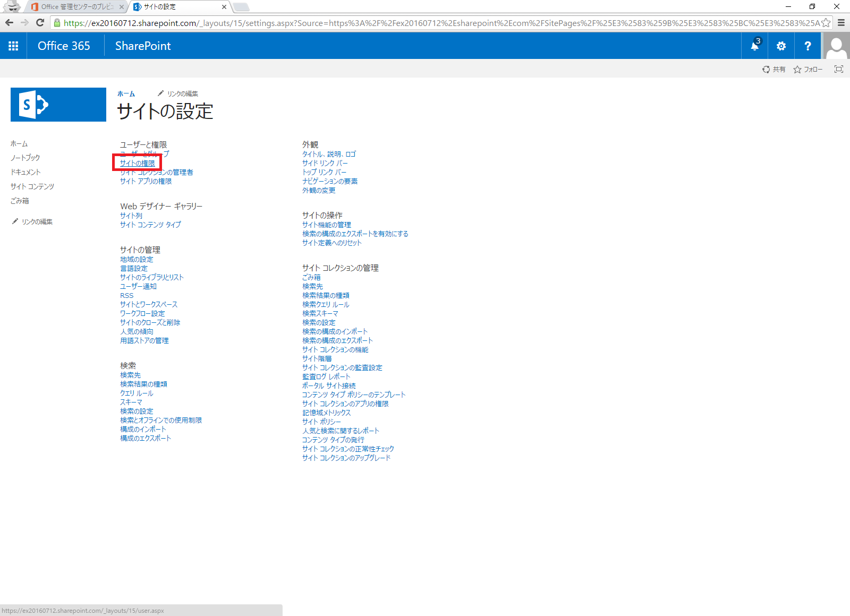Viewport: 850px width, 616px height.
Task: Click the Office 365 header link
Action: pyautogui.click(x=64, y=46)
